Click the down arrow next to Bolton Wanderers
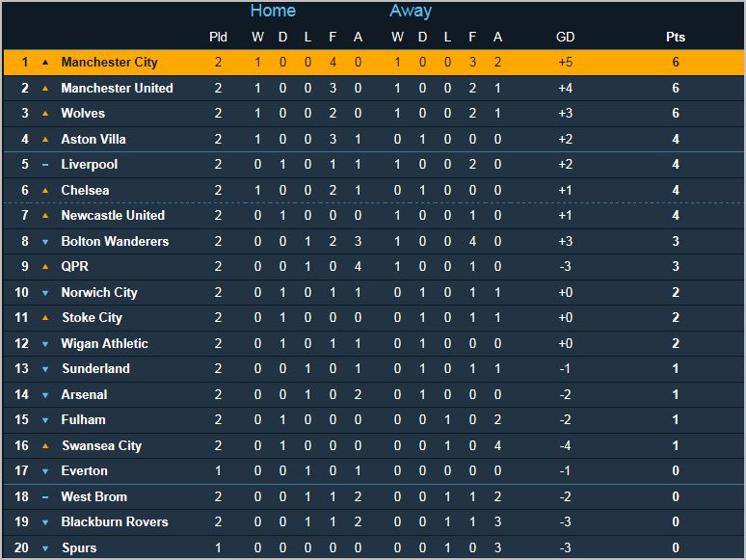The width and height of the screenshot is (746, 560). (45, 242)
